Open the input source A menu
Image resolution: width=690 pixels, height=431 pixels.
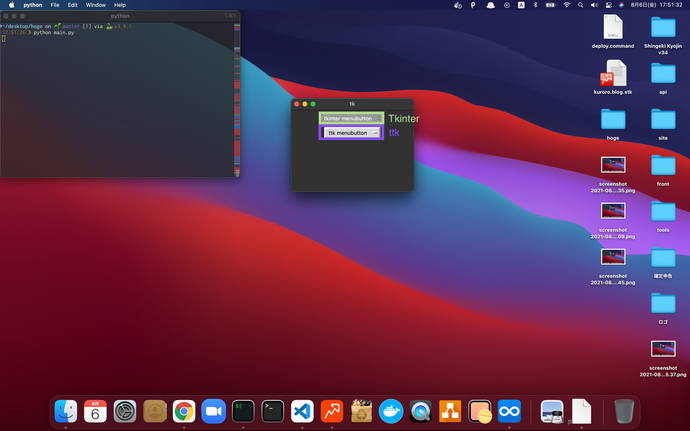pos(521,5)
